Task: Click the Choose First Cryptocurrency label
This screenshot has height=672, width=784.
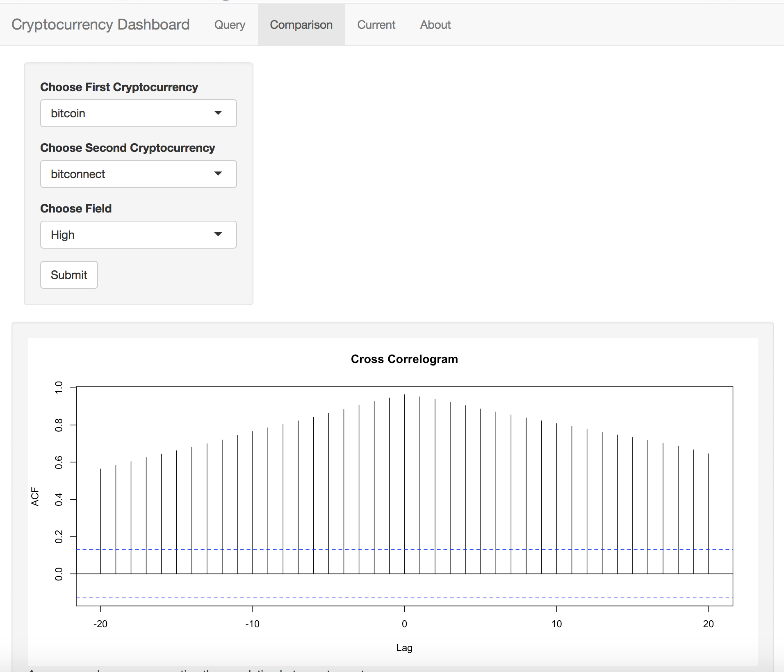Action: click(x=119, y=87)
